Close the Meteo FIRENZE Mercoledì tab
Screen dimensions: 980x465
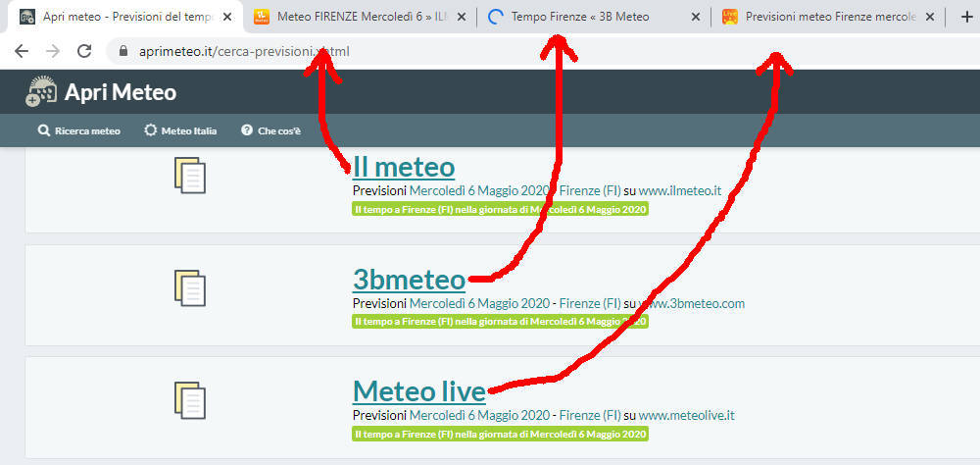coord(462,17)
